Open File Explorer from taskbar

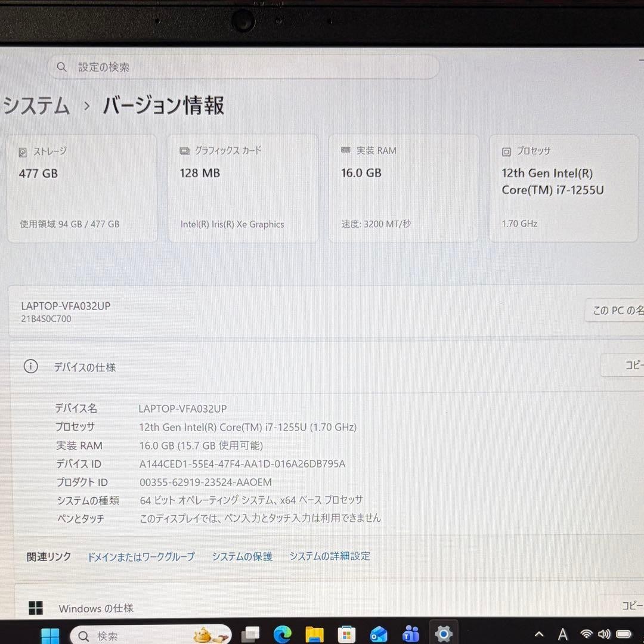pyautogui.click(x=314, y=635)
